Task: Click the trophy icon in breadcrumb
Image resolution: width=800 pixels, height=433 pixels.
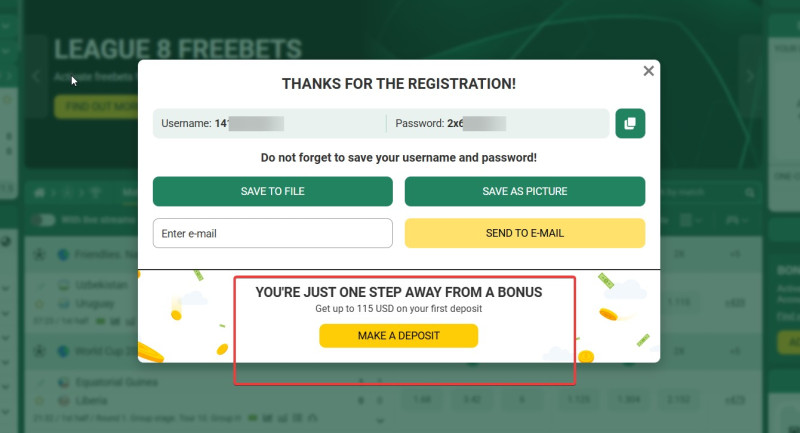Action: 96,191
